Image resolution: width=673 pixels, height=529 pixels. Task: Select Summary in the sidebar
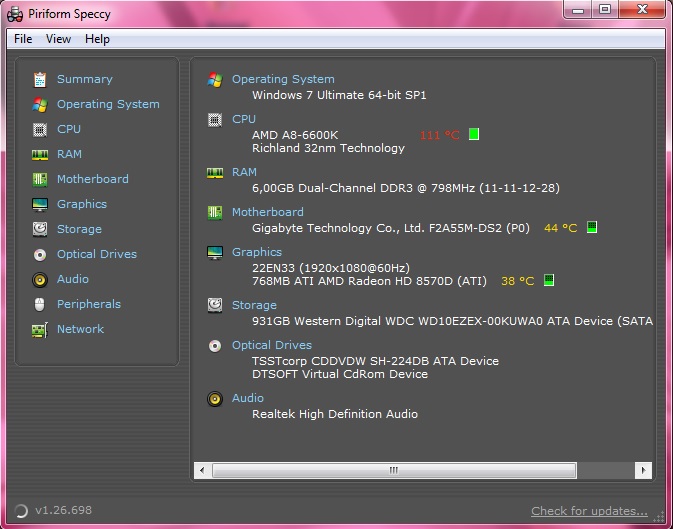(x=85, y=79)
